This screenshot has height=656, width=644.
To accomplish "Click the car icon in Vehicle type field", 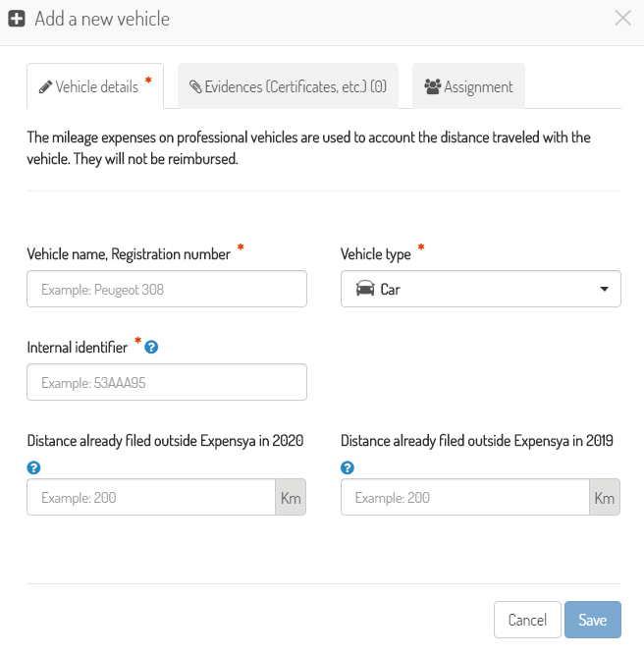I will 365,289.
